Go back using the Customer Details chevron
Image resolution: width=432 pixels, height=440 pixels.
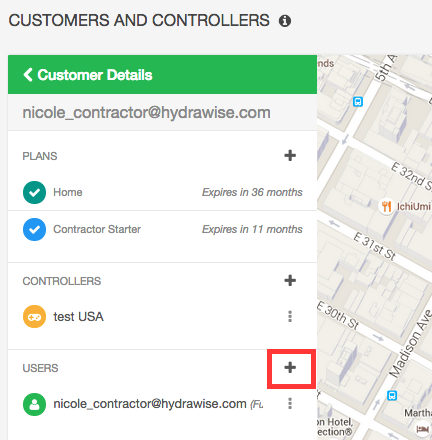(x=28, y=75)
